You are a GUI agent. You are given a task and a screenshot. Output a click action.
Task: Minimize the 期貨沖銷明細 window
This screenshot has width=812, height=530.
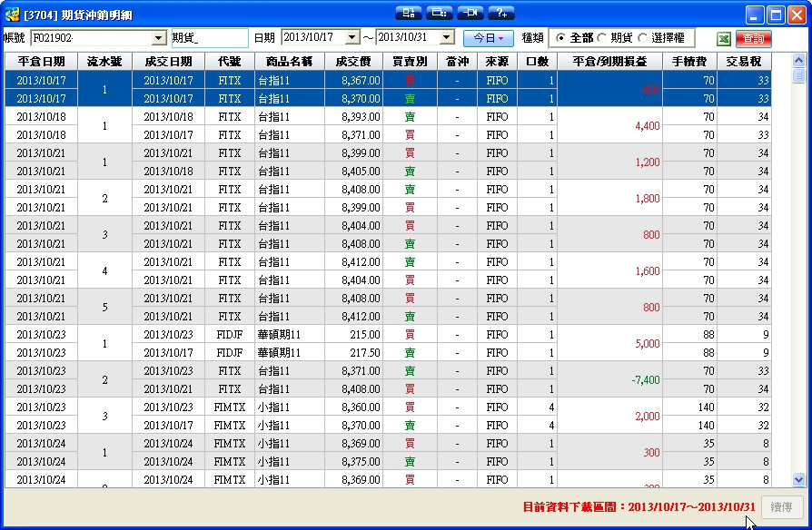[x=755, y=15]
